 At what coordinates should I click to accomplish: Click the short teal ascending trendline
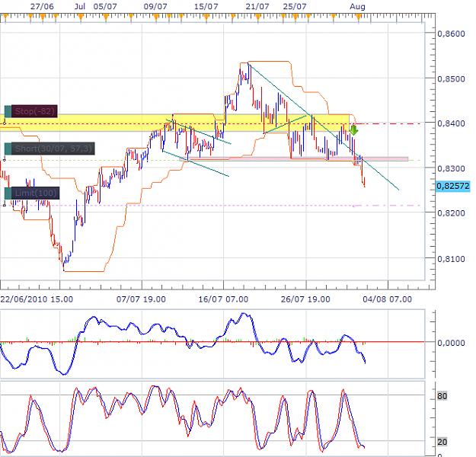(x=285, y=124)
